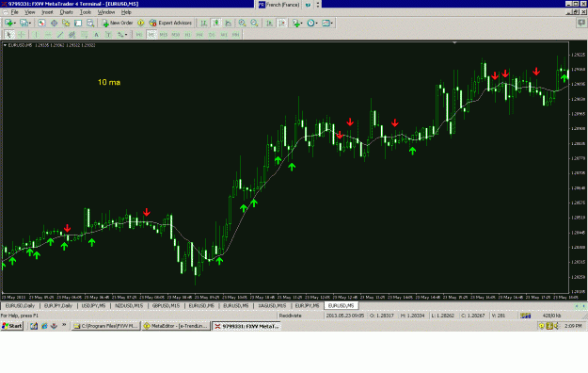The height and width of the screenshot is (373, 588).
Task: Open a new chart via toolbar icon
Action: tap(9, 23)
